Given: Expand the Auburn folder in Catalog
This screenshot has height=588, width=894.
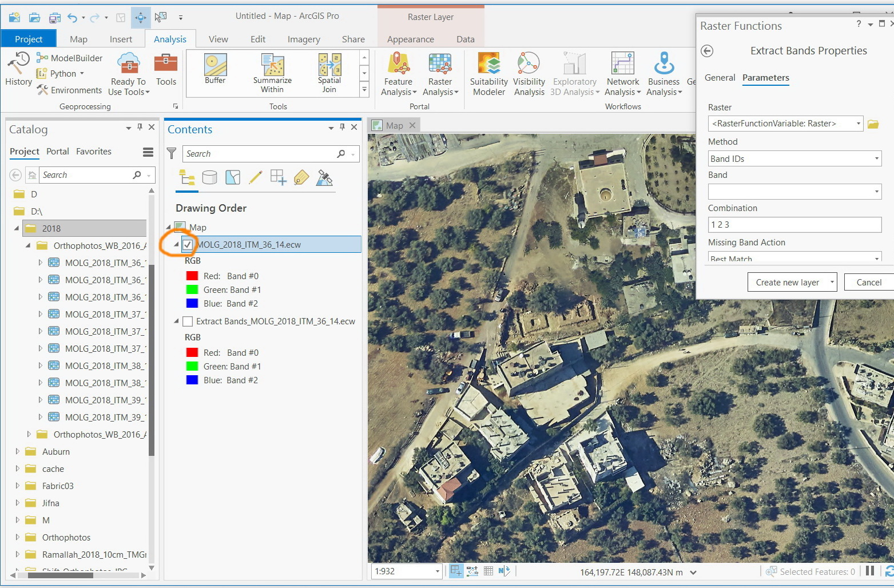Looking at the screenshot, I should click(x=17, y=452).
